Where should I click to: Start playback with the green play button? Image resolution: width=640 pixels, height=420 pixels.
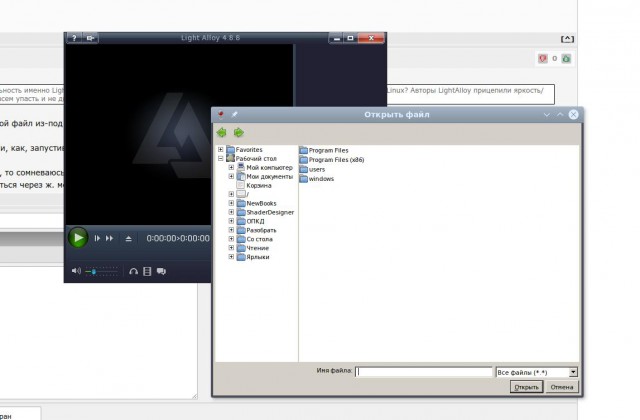pyautogui.click(x=78, y=238)
